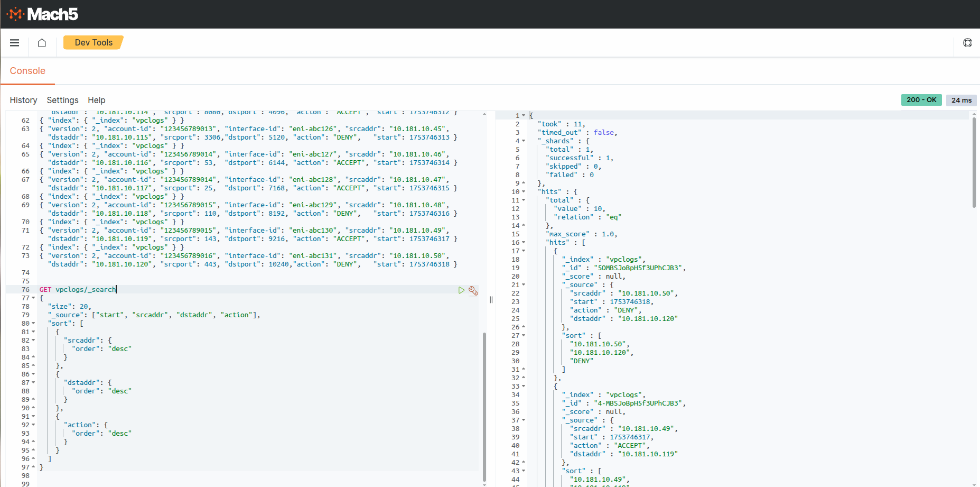This screenshot has width=980, height=487.
Task: Click the Mach5 logo
Action: point(42,14)
